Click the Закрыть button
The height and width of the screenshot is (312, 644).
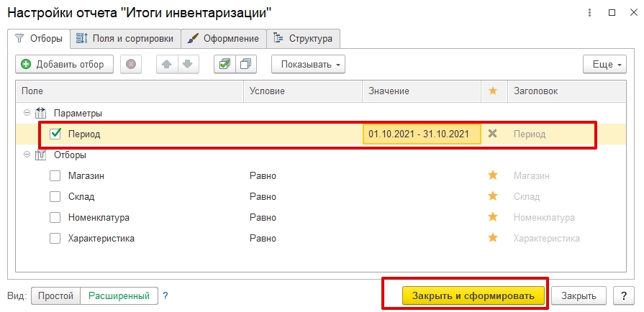(579, 295)
